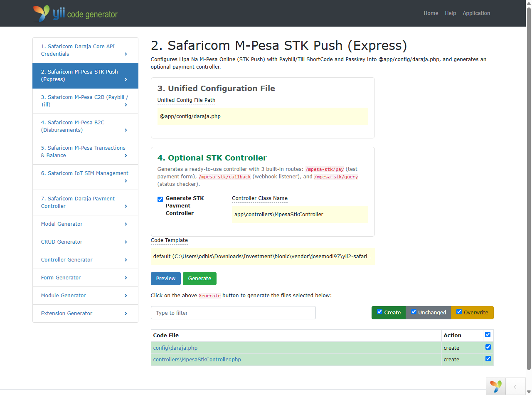Click the /mpesa-stk/query route code text
Image resolution: width=532 pixels, height=395 pixels.
click(336, 177)
